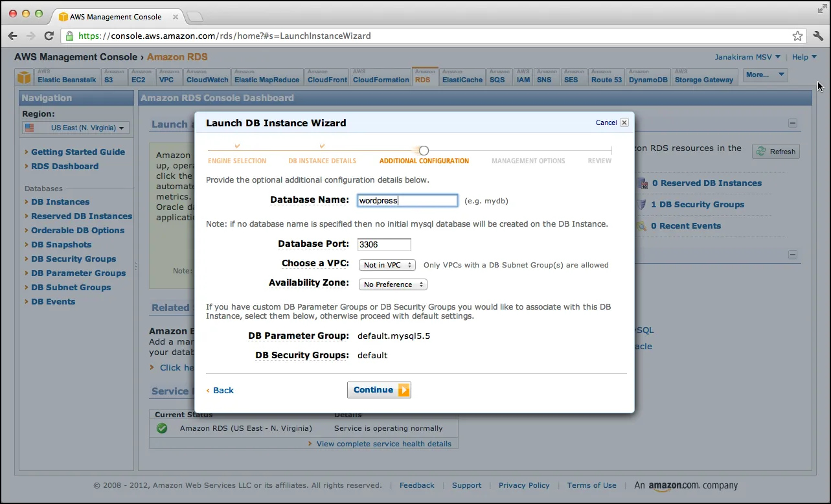831x504 pixels.
Task: Open Reserved DB Instances navigation link
Action: coord(82,216)
